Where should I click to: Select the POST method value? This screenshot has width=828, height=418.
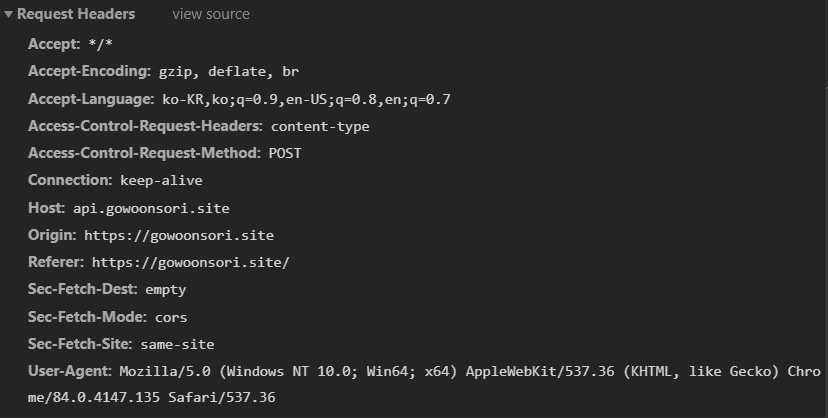285,153
